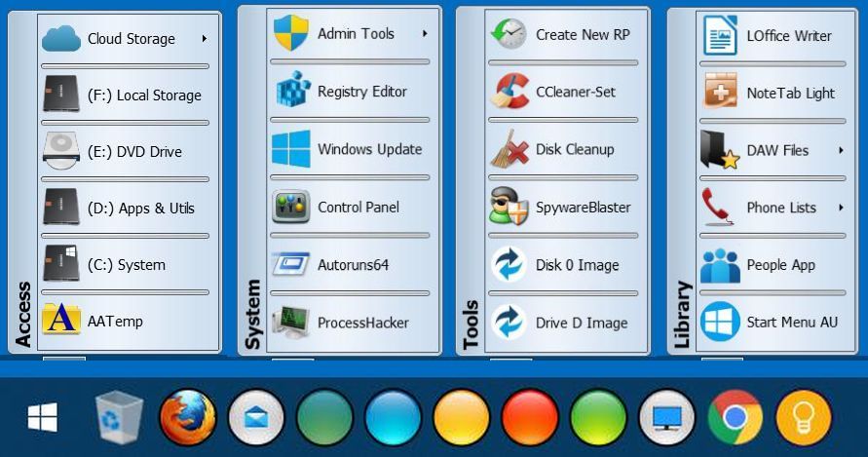Click the ProcessHacker icon
This screenshot has height=457, width=868.
pyautogui.click(x=291, y=323)
